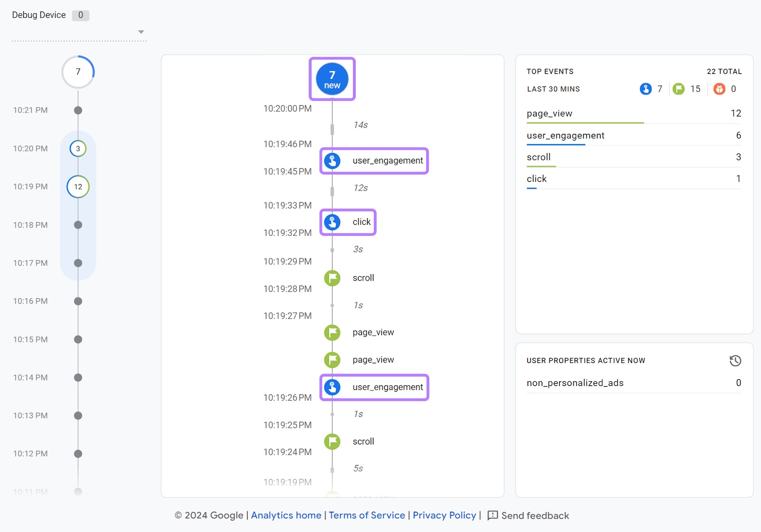Click the blue touch-event count icon in Top Events
Viewport: 761px width, 532px height.
coord(645,89)
